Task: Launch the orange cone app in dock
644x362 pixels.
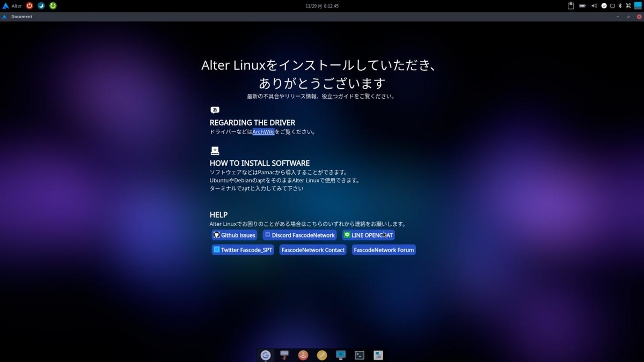Action: (303, 355)
